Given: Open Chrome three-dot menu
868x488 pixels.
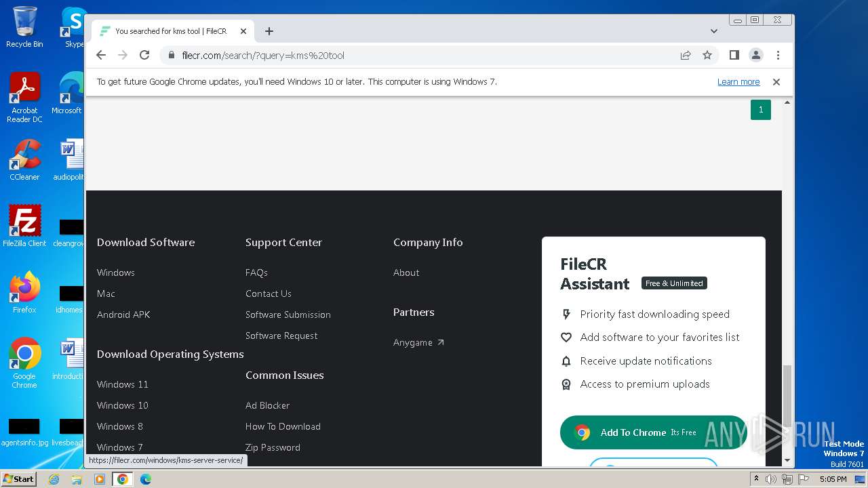Looking at the screenshot, I should (778, 55).
